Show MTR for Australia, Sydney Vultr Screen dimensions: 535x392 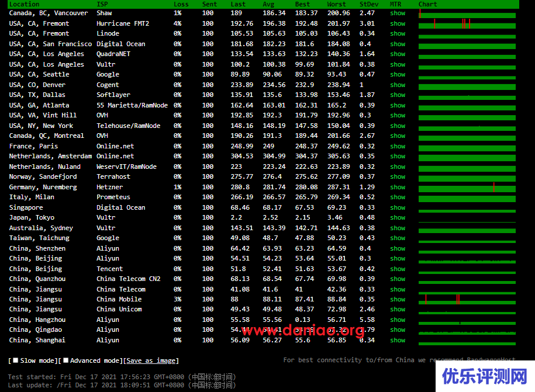tap(398, 228)
